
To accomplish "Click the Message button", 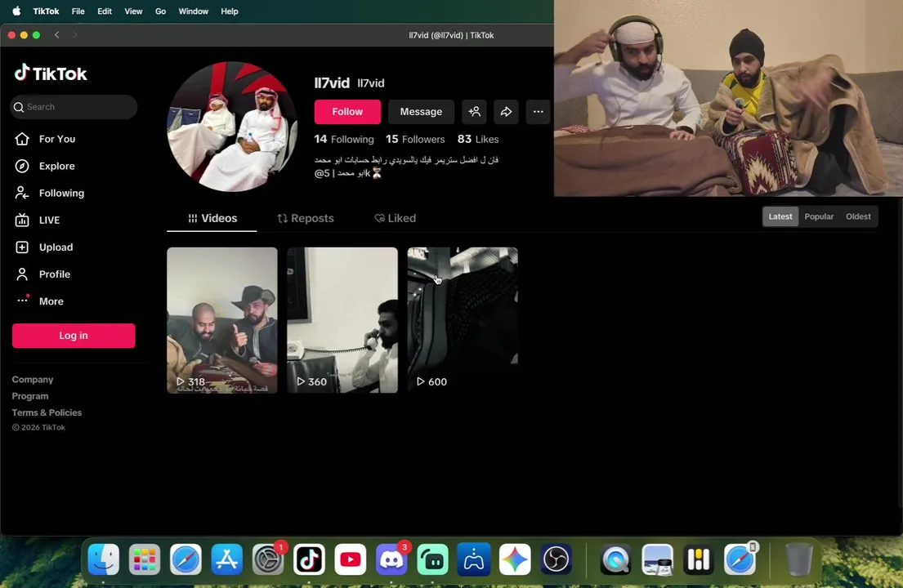I will click(x=421, y=112).
